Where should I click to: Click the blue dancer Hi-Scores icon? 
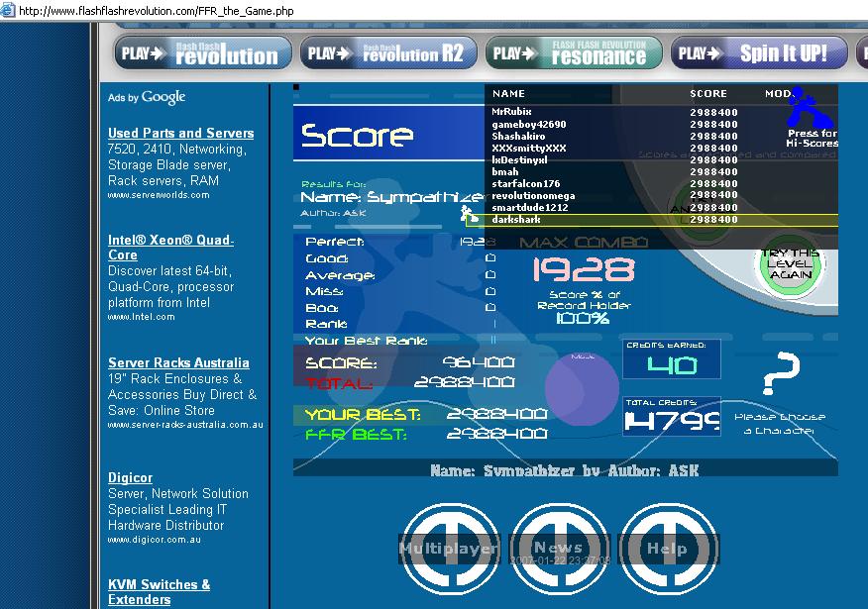(x=810, y=108)
